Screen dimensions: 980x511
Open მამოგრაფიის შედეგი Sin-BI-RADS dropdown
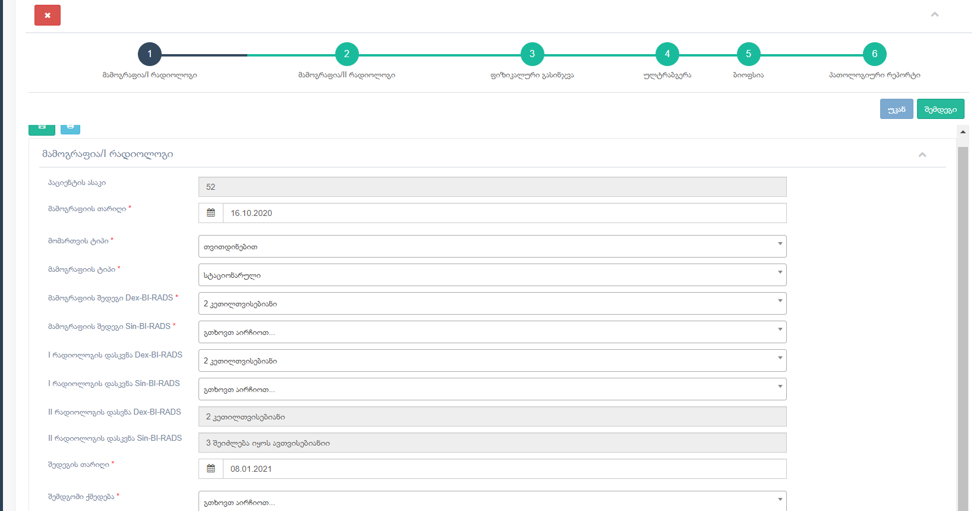(x=492, y=332)
